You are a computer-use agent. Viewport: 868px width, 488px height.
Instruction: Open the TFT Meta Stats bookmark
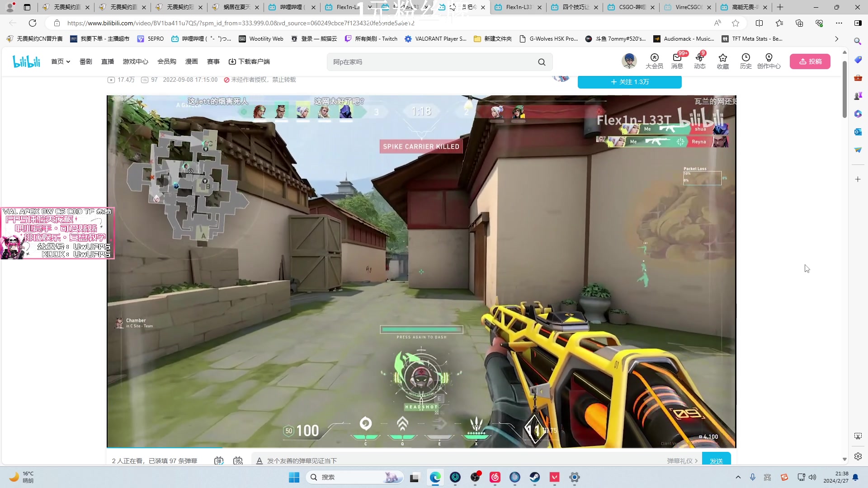752,39
